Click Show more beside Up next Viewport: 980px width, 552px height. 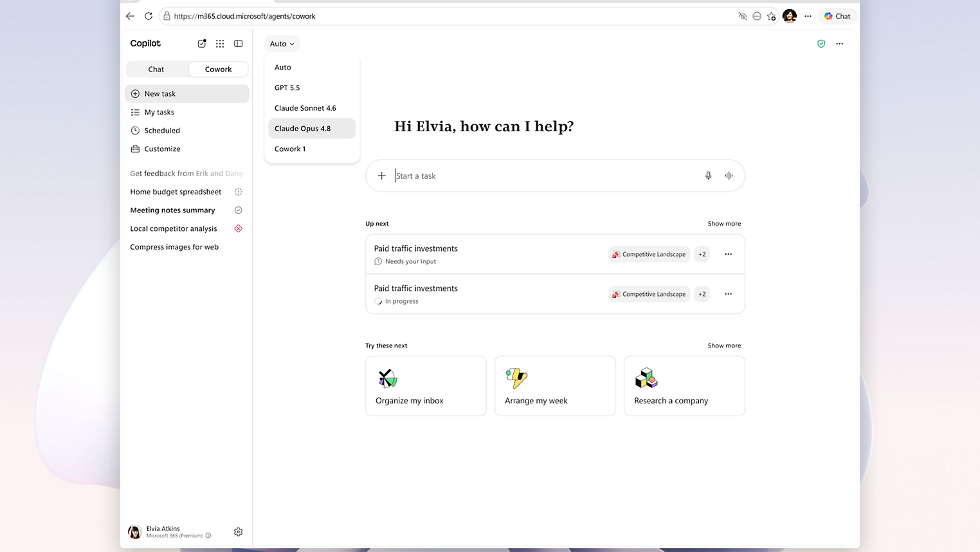click(x=724, y=224)
